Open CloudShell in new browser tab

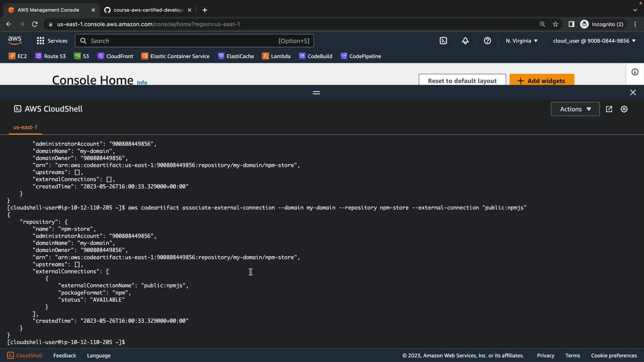[609, 109]
